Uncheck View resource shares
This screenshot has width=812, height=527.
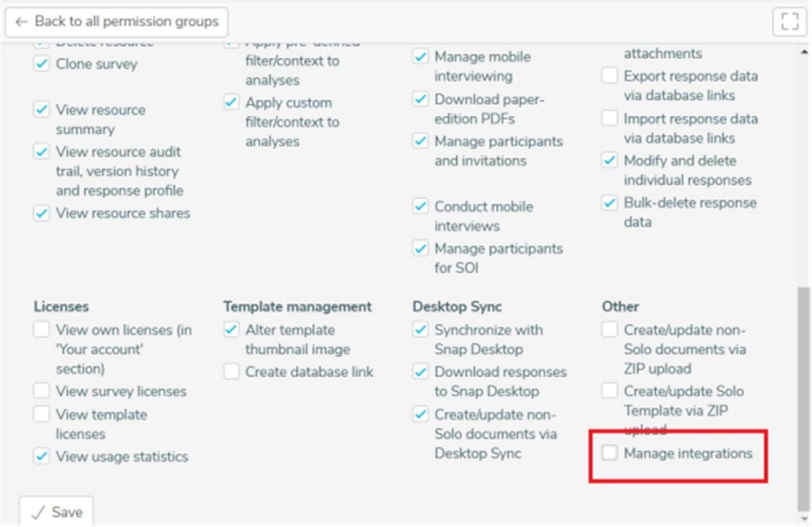tap(42, 213)
